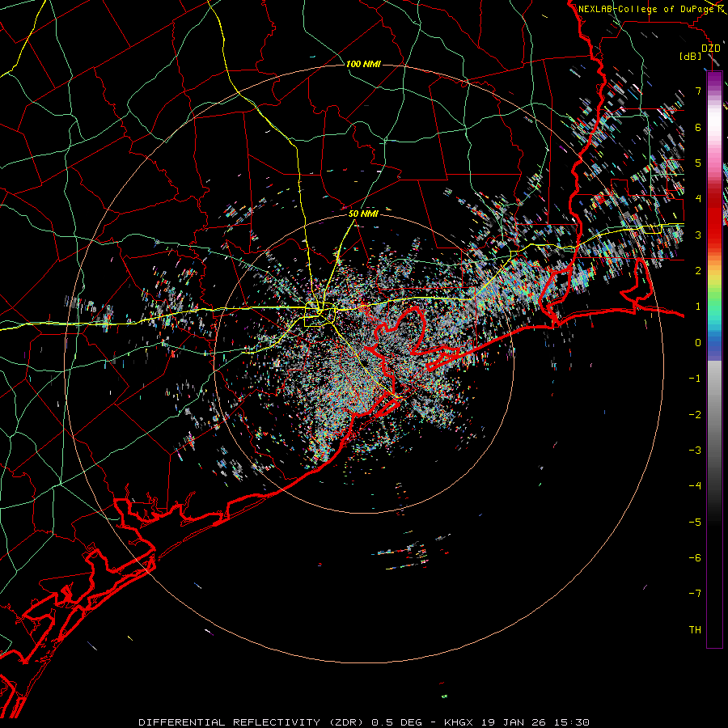Click the "7" tick label on color scale
Screen dimensions: 728x728
pyautogui.click(x=698, y=91)
